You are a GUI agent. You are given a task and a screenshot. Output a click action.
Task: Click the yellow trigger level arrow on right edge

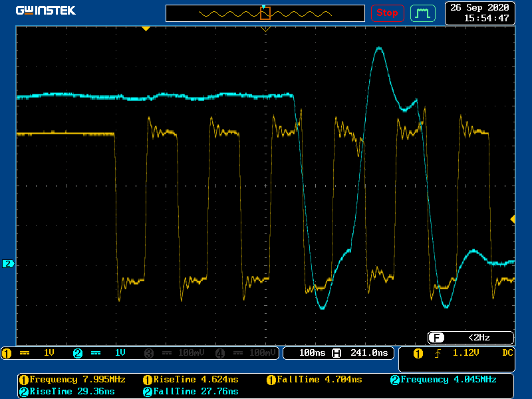pos(512,219)
